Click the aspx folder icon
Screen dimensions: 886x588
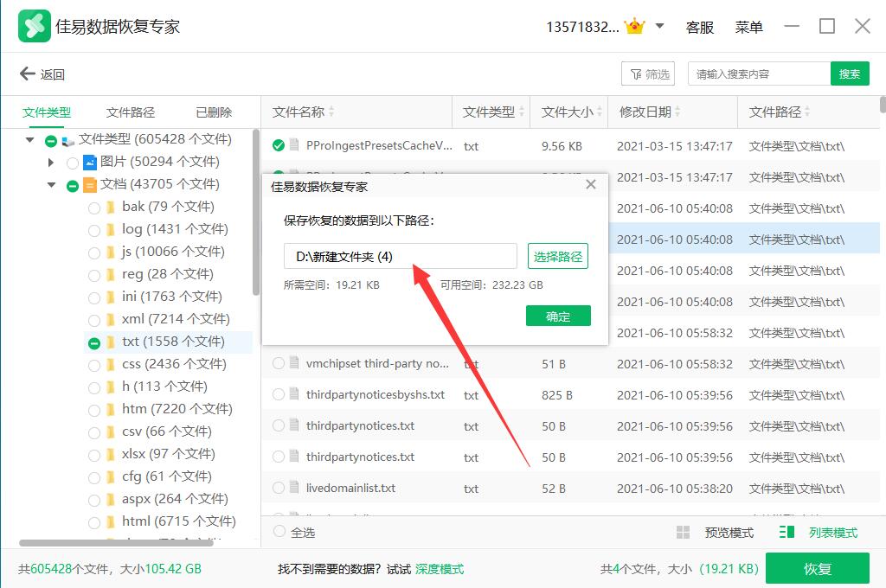(111, 499)
